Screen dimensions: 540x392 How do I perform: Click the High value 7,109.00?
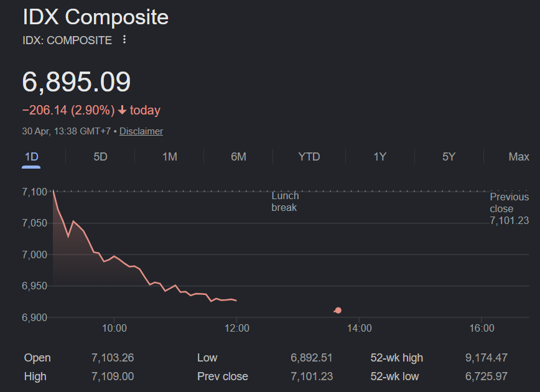113,376
